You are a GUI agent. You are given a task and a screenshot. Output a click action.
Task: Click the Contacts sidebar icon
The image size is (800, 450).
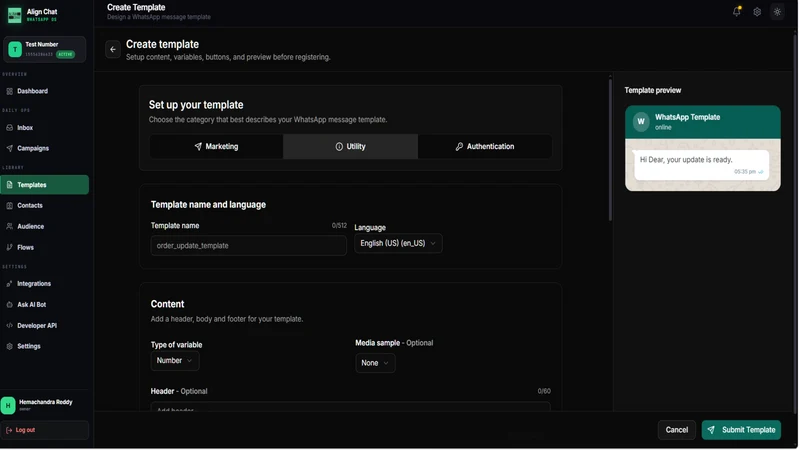point(10,206)
